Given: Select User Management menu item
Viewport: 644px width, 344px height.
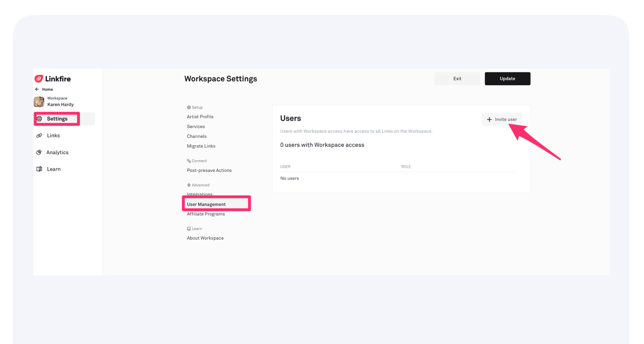Looking at the screenshot, I should [206, 204].
